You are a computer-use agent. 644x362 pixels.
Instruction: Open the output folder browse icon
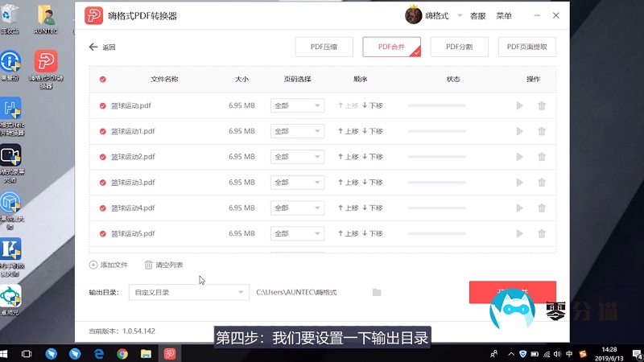point(377,292)
